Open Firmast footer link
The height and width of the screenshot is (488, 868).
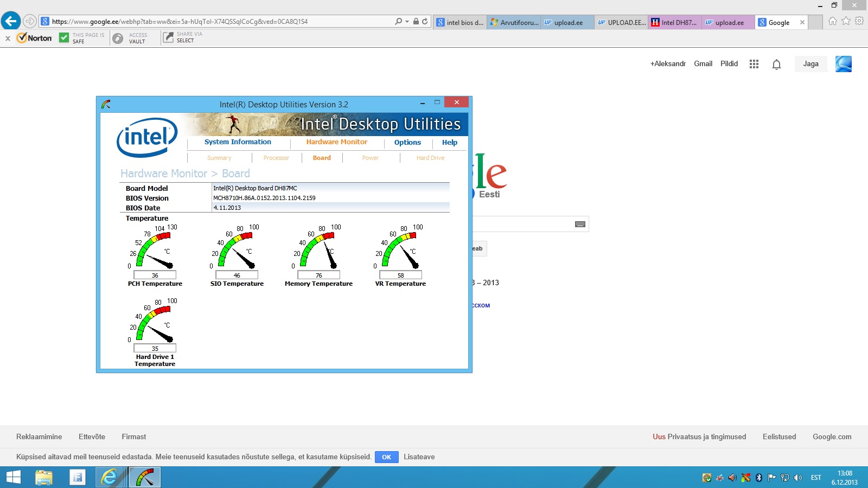click(x=133, y=436)
